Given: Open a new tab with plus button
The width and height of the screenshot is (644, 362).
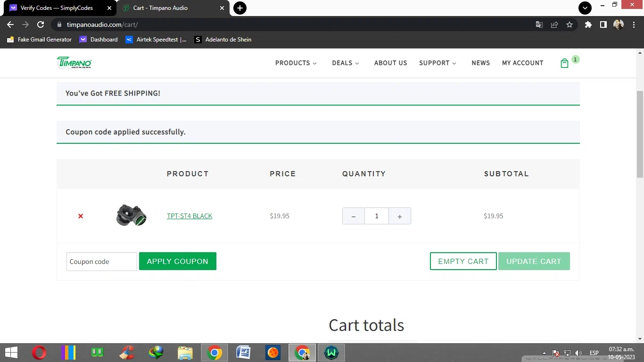Looking at the screenshot, I should click(x=240, y=8).
